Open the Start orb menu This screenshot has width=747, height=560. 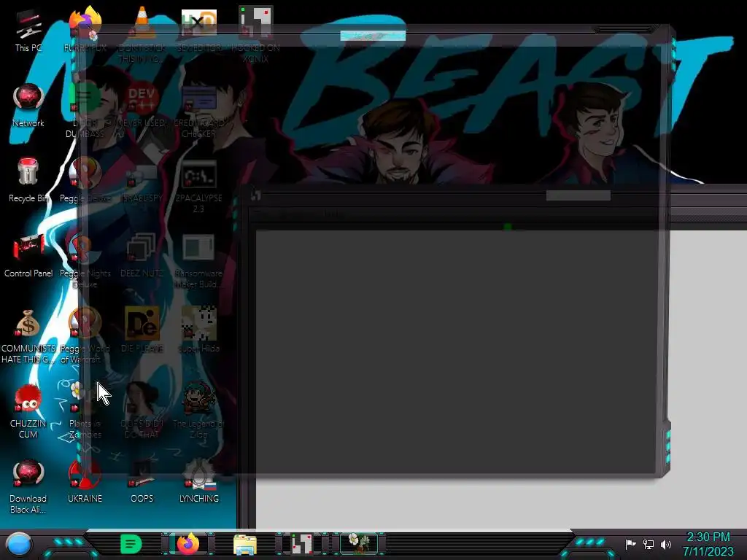tap(18, 544)
